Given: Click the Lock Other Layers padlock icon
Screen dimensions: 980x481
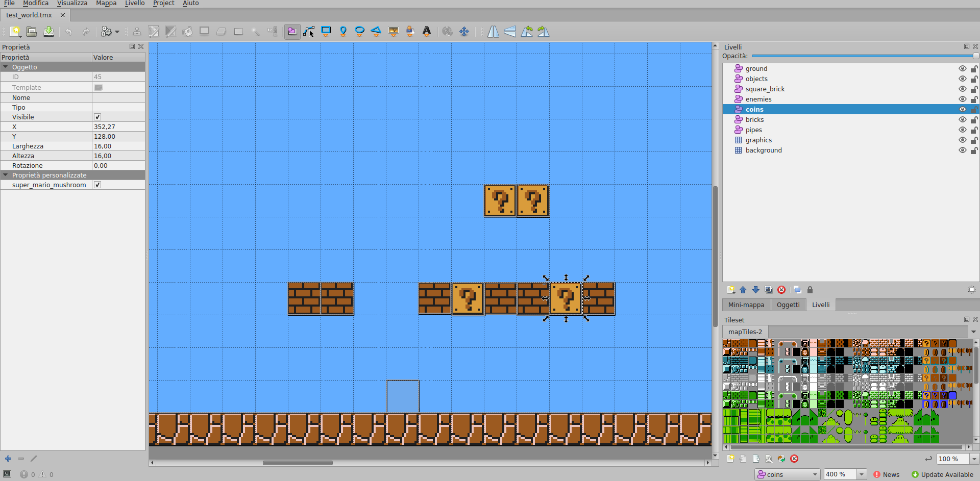Looking at the screenshot, I should click(810, 290).
